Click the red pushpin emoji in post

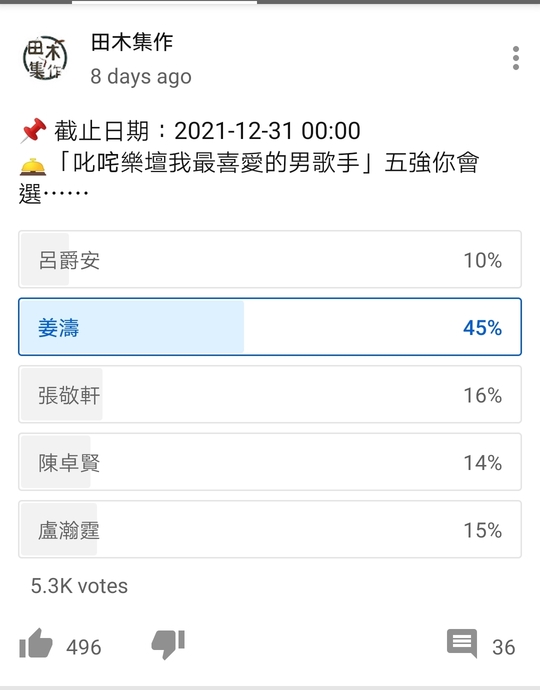point(33,131)
